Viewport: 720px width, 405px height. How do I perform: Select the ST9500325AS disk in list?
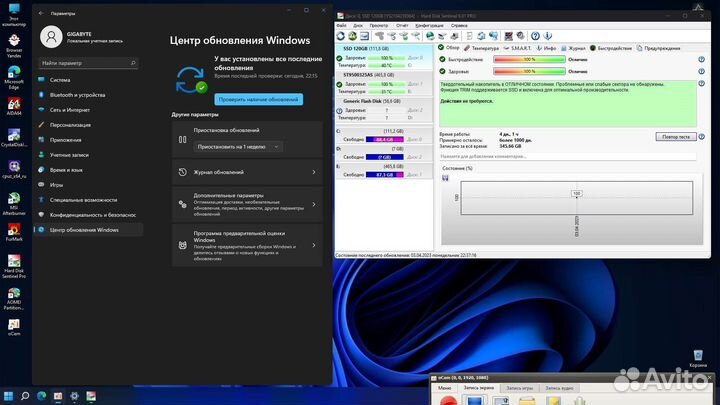coord(384,83)
